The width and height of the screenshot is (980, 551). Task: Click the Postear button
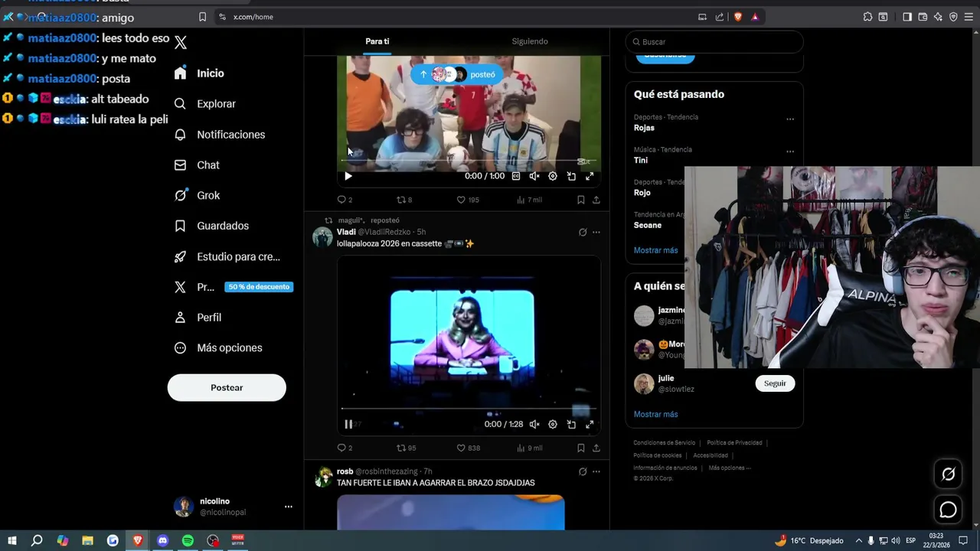coord(227,388)
